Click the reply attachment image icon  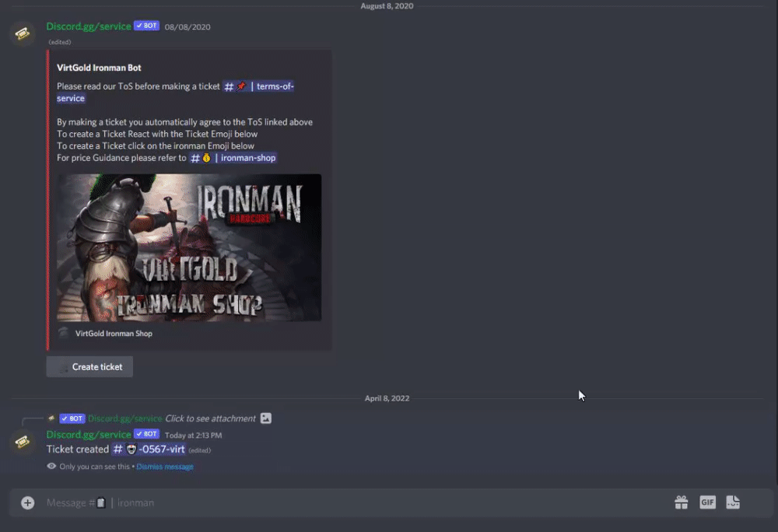coord(266,418)
